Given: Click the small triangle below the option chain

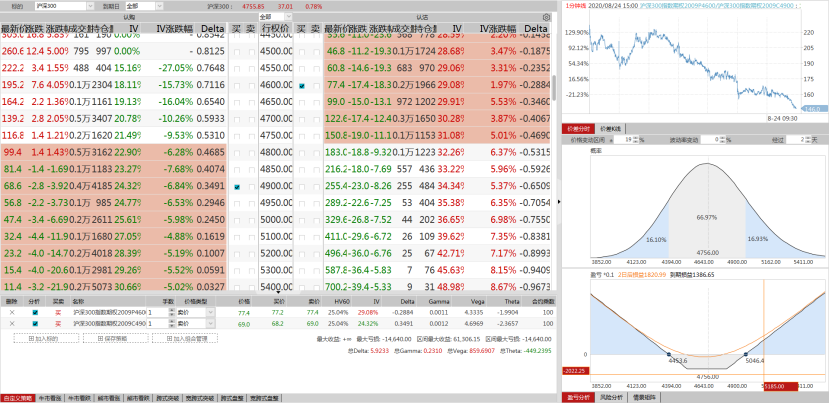Looking at the screenshot, I should pyautogui.click(x=278, y=292).
